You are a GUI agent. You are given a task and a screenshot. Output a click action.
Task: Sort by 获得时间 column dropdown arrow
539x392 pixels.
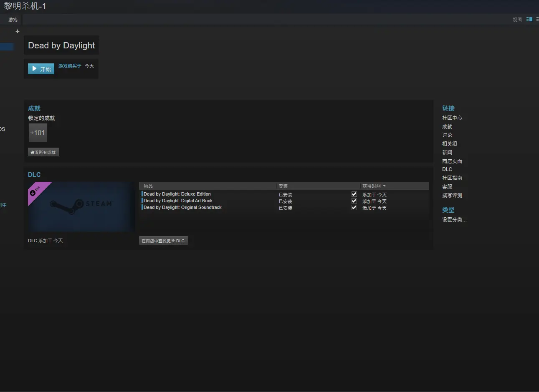pyautogui.click(x=384, y=186)
